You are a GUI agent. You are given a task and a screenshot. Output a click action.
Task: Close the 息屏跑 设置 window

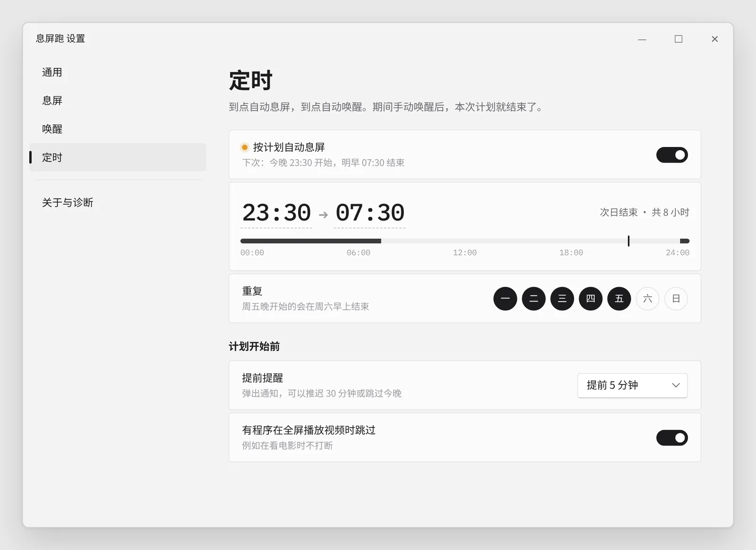point(715,39)
